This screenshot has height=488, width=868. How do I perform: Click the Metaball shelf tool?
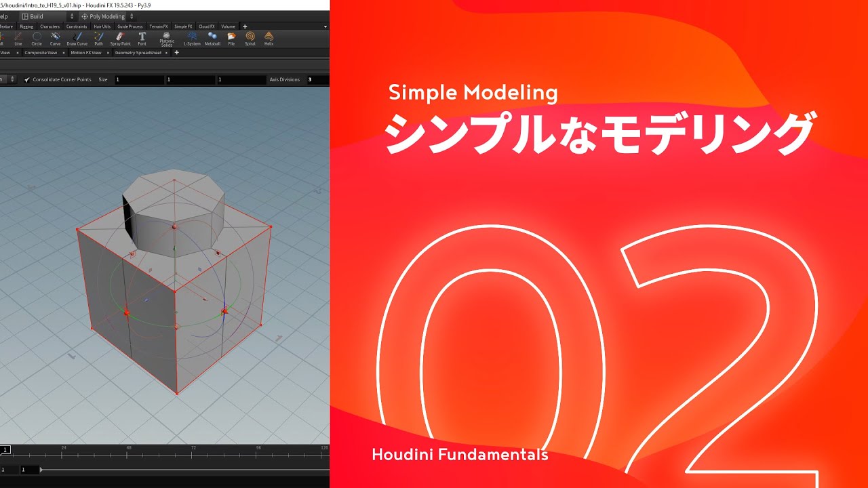[x=212, y=38]
